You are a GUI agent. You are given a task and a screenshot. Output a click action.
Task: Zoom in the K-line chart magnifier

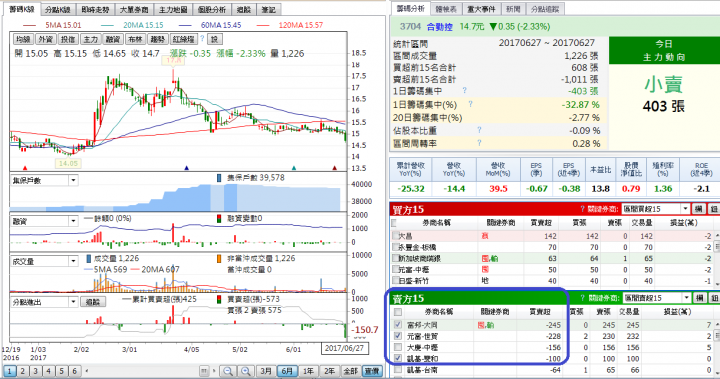pos(246,371)
